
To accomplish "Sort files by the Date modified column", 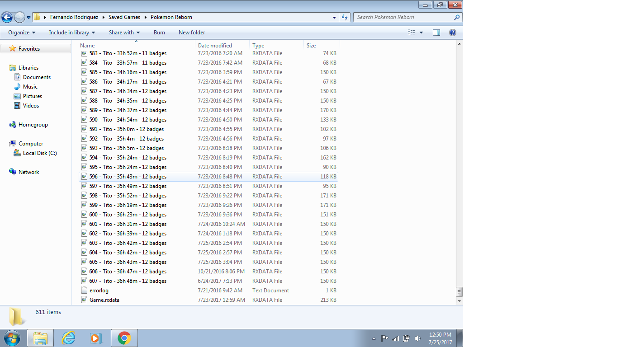I will pyautogui.click(x=215, y=46).
